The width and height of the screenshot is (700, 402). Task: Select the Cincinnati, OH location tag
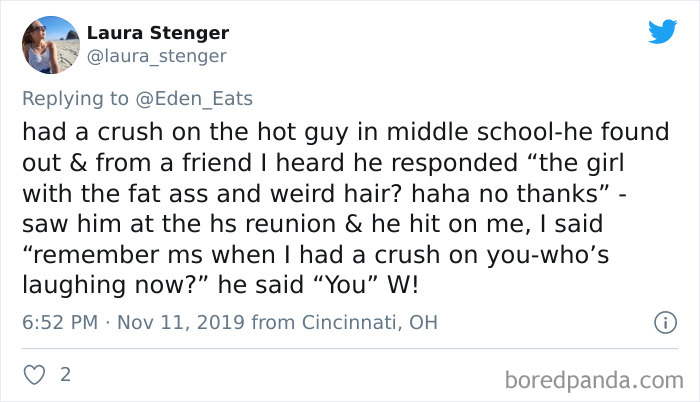coord(370,322)
